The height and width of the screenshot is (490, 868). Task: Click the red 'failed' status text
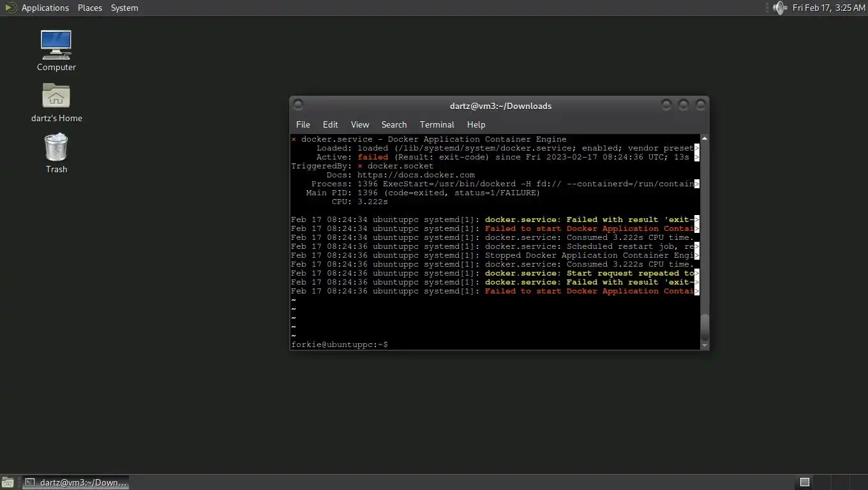point(373,157)
